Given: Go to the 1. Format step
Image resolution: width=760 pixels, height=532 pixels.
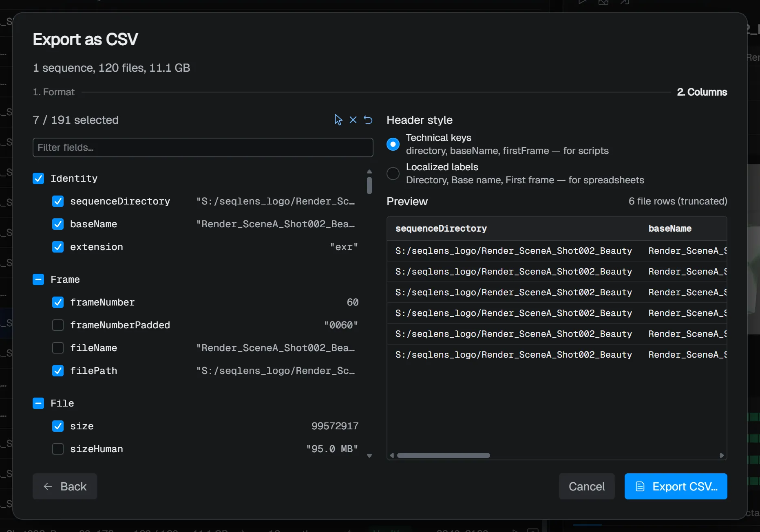Looking at the screenshot, I should click(x=54, y=92).
